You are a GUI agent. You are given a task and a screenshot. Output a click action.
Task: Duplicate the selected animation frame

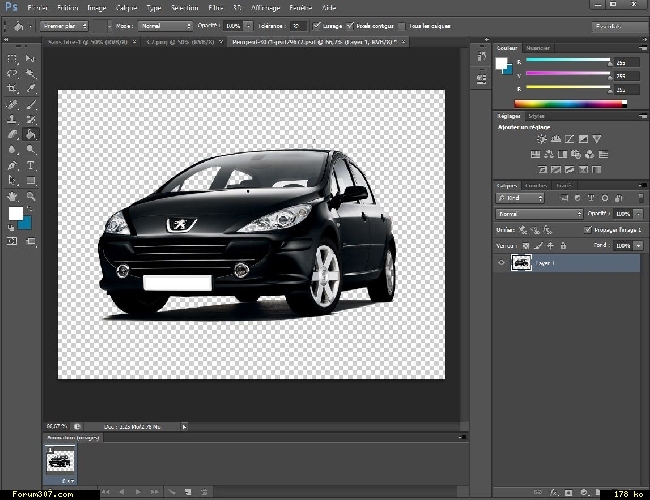tap(188, 492)
